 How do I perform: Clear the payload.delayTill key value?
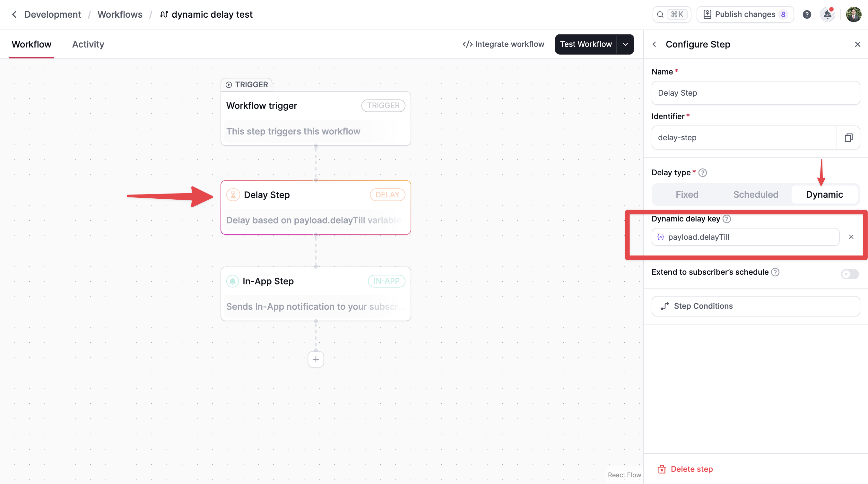851,237
